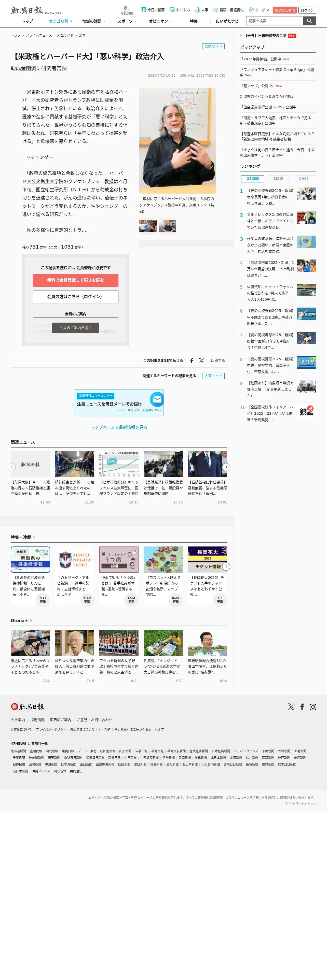This screenshot has height=980, width=327.
Task: Open 人事 icon link in header
Action: (x=201, y=10)
